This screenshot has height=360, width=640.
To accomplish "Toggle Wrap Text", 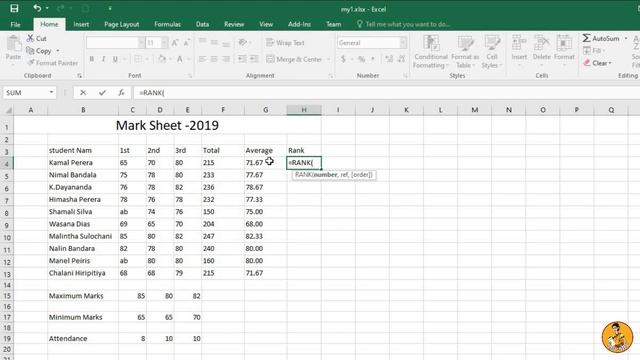I will tap(285, 42).
